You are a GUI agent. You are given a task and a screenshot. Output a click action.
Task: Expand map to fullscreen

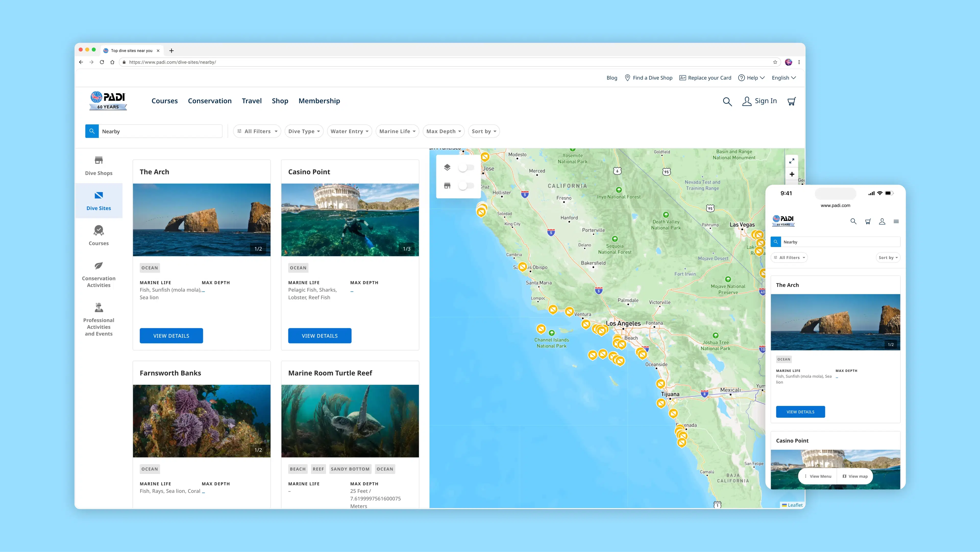point(792,161)
